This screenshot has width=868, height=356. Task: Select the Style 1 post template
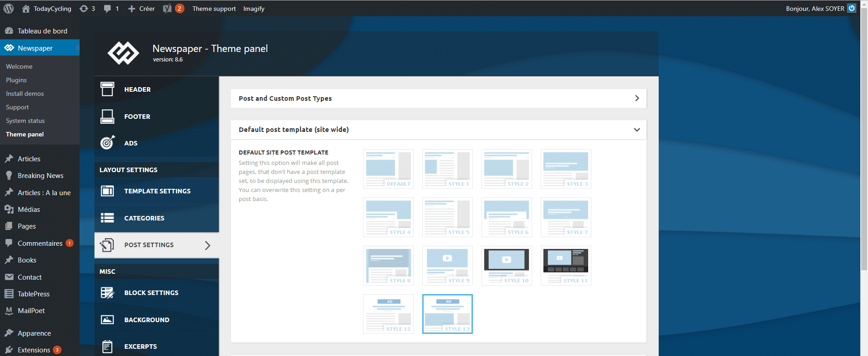[448, 169]
